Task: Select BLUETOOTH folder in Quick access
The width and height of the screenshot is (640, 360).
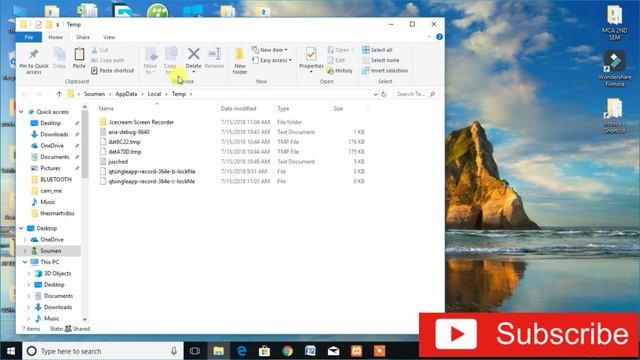Action: pyautogui.click(x=56, y=179)
